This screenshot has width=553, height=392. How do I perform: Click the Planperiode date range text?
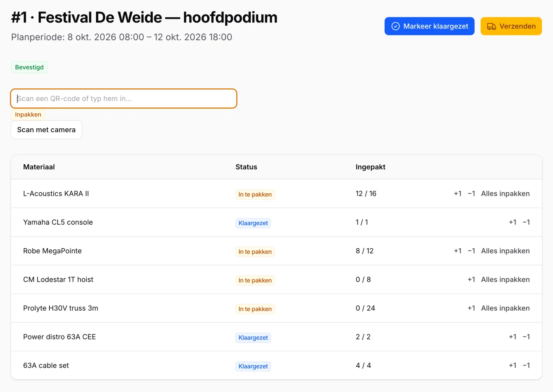(122, 37)
